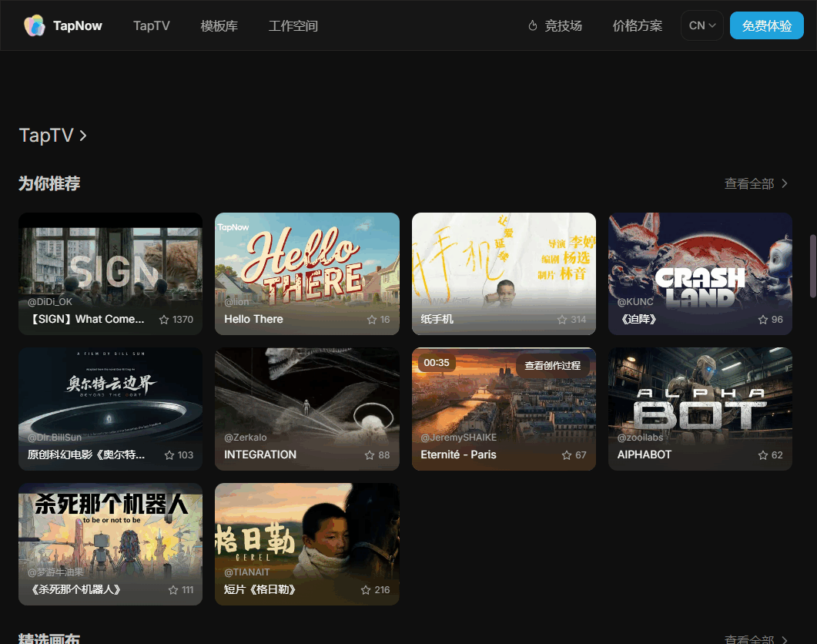Image resolution: width=817 pixels, height=644 pixels.
Task: Click the 查看全部 link for 精选画布
Action: [x=748, y=639]
